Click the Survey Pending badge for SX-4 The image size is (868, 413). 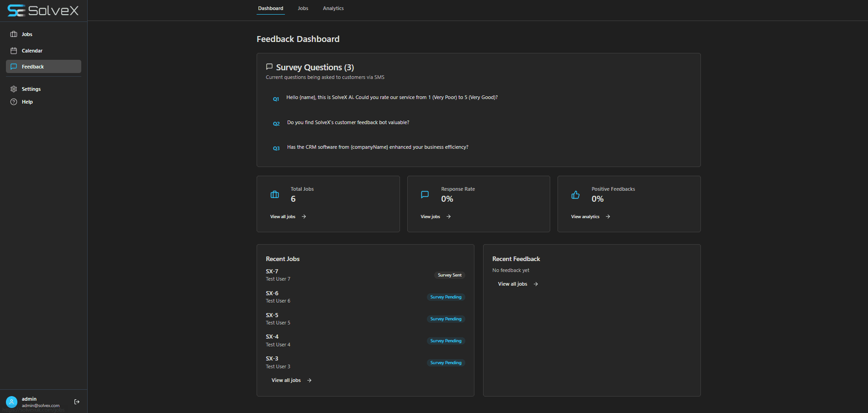pyautogui.click(x=446, y=341)
